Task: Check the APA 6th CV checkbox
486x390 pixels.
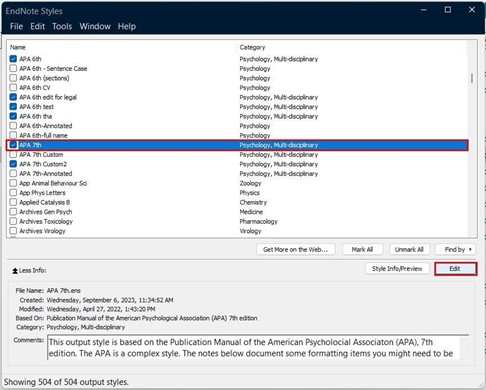Action: 13,88
